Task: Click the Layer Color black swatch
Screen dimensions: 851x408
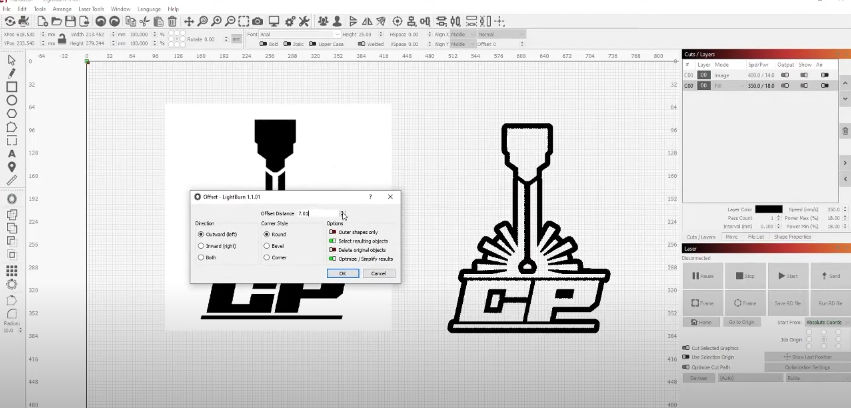Action: click(x=769, y=209)
